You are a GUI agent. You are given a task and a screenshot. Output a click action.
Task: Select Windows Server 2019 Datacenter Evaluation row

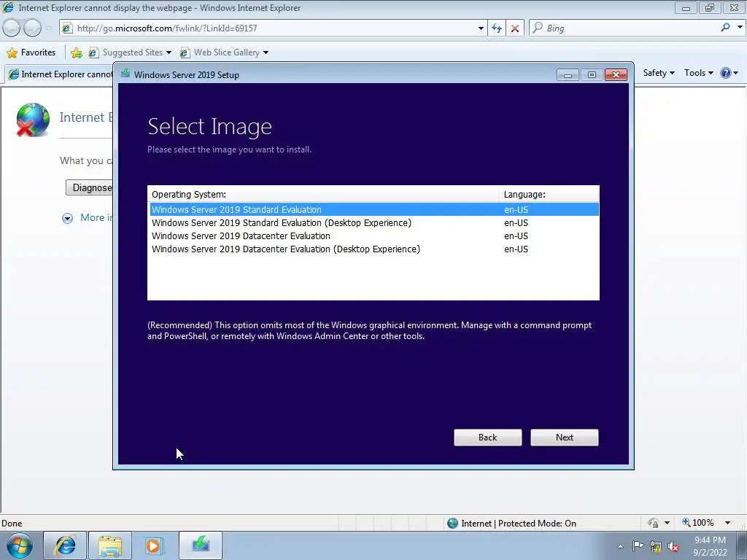click(374, 236)
